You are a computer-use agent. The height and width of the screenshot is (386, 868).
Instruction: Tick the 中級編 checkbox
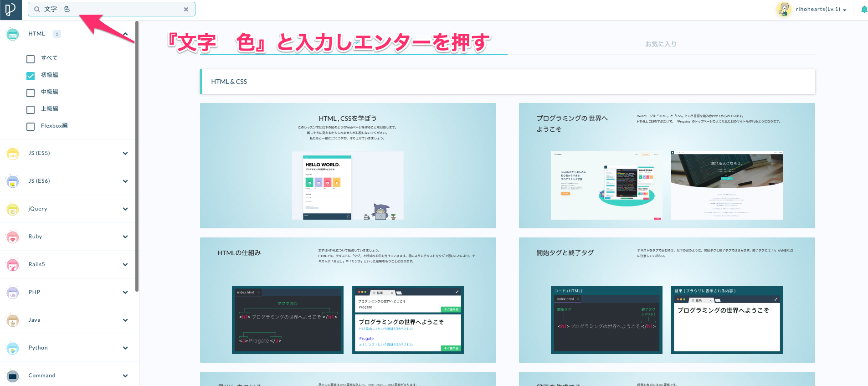tap(31, 93)
